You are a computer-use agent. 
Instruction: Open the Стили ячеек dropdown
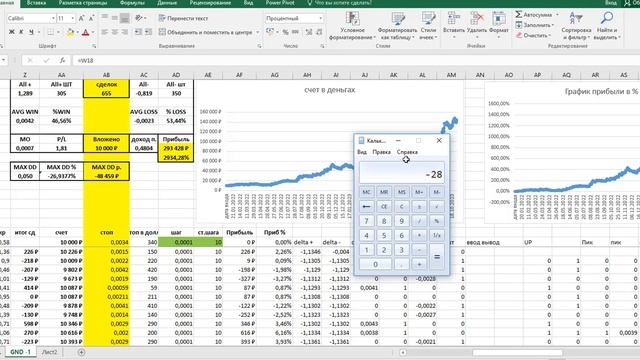pyautogui.click(x=428, y=25)
